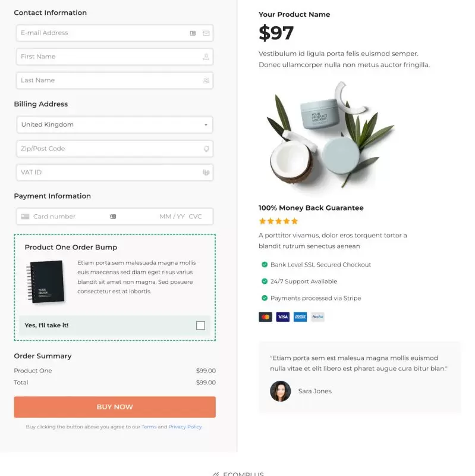Open the United Kingdom country dropdown

(x=115, y=125)
